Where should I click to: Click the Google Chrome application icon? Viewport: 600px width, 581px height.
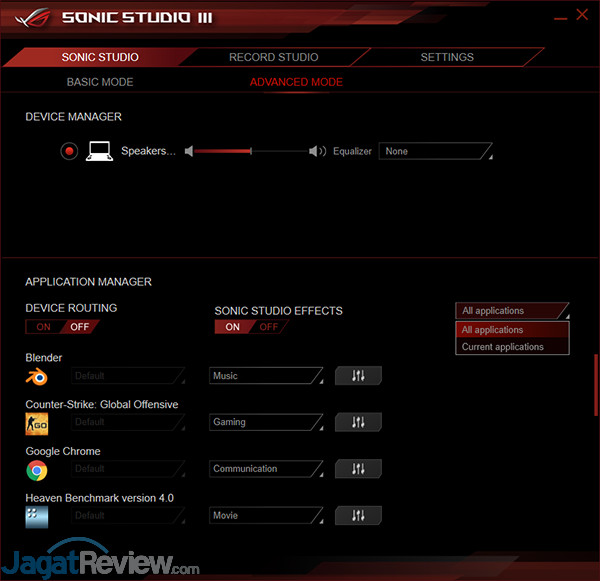37,470
